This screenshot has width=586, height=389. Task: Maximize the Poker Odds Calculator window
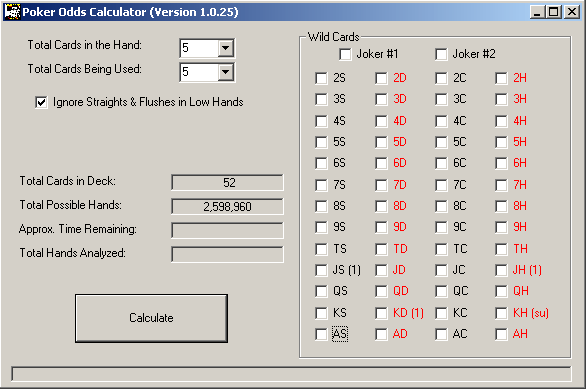click(553, 12)
